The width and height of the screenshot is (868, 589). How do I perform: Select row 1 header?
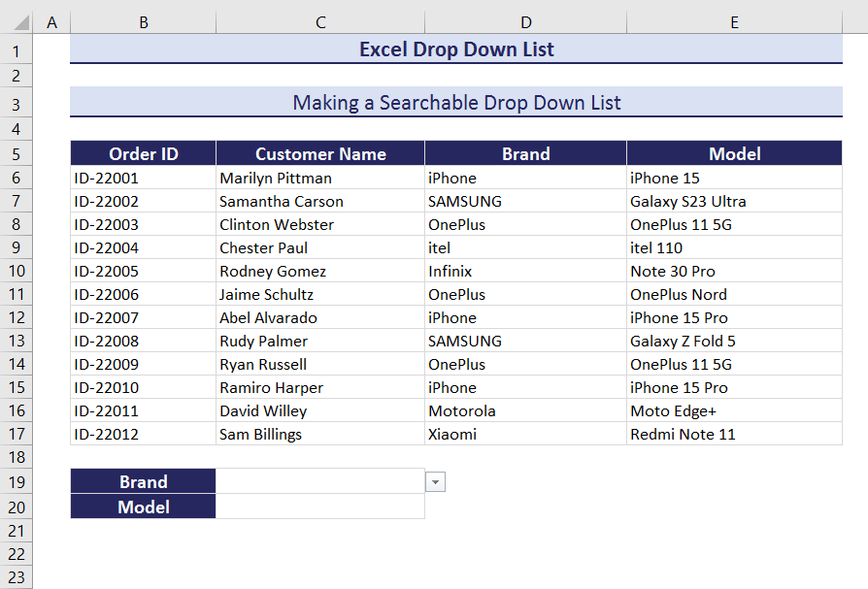click(17, 50)
